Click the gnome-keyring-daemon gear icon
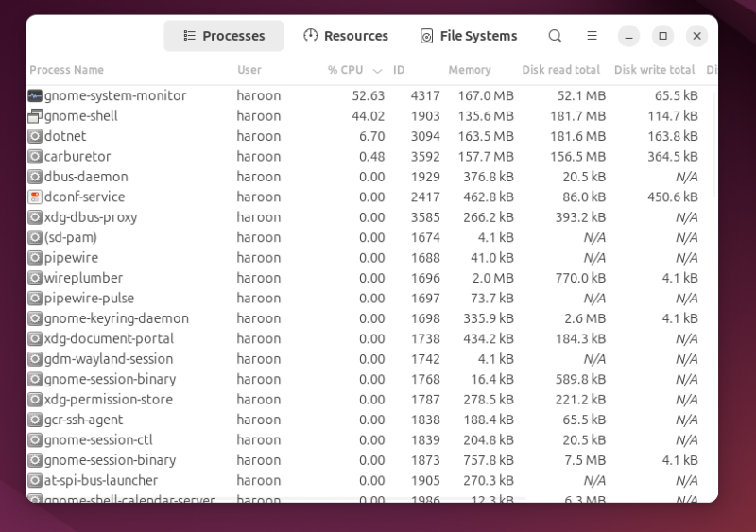756x532 pixels. point(35,318)
